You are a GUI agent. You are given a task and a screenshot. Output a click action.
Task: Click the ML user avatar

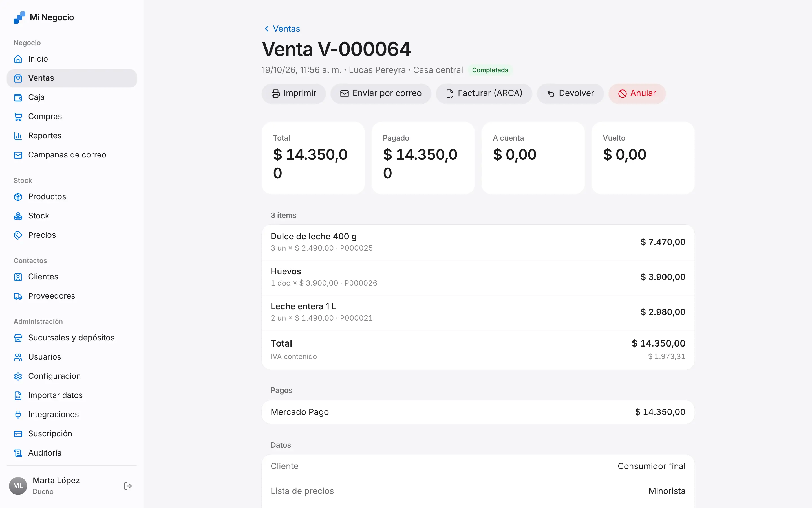[x=18, y=486]
